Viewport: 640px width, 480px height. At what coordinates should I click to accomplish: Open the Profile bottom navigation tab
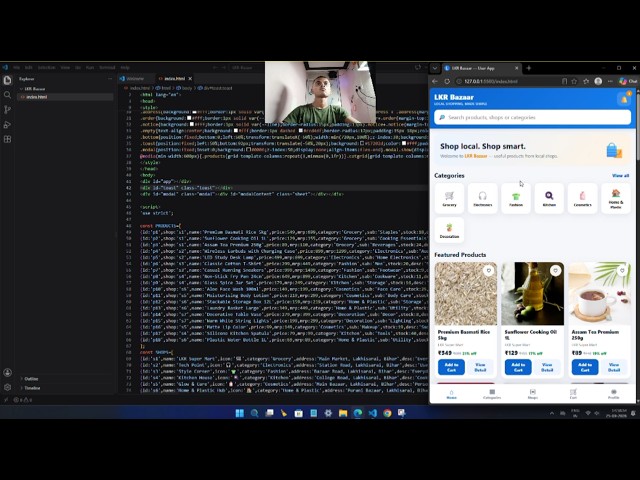coord(613,394)
